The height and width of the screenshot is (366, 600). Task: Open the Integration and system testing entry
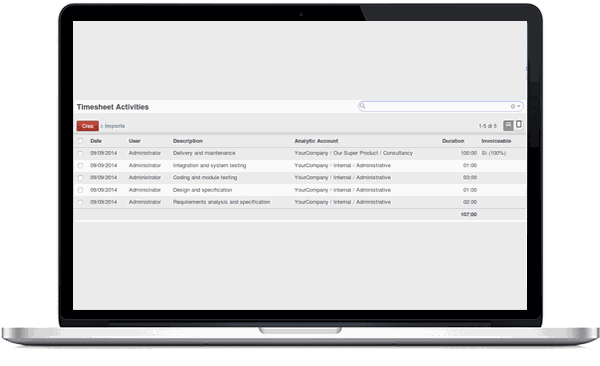(x=209, y=165)
